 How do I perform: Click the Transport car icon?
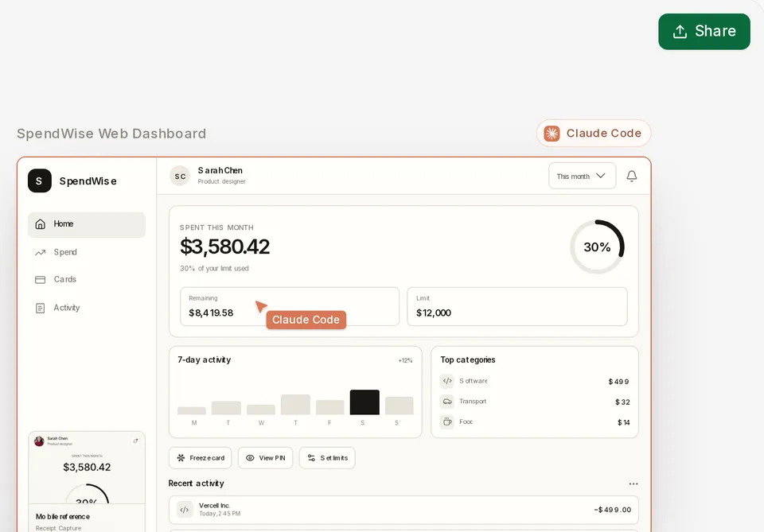(x=447, y=402)
